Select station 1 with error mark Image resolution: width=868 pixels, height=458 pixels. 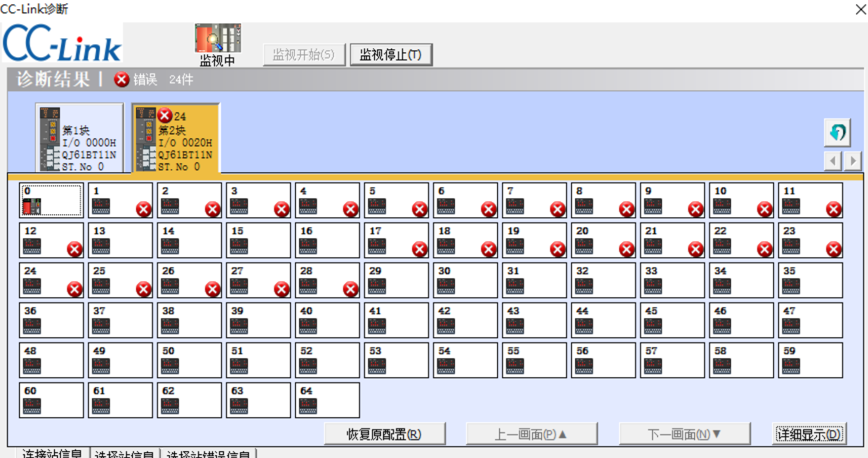click(x=121, y=201)
